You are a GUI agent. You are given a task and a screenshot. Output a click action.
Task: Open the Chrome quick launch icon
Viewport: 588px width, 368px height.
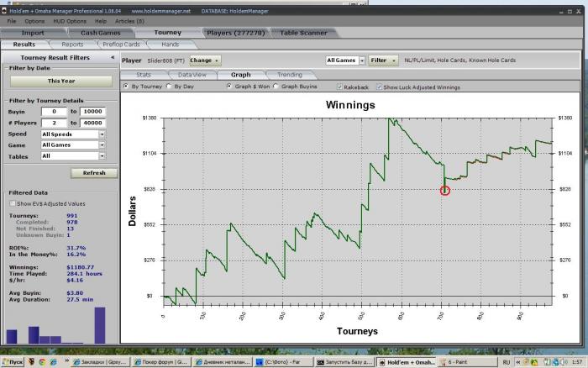[x=42, y=362]
